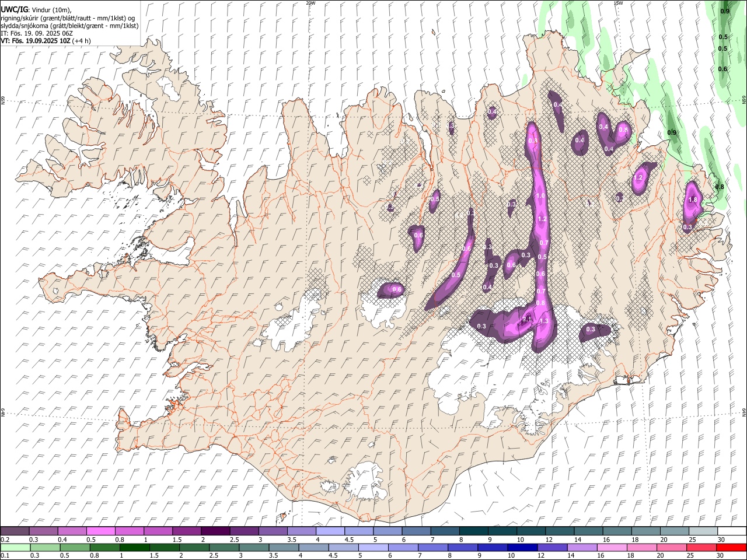
Task: Click the snow legend swatch between 0.2 and 0.3
Action: pos(15,531)
